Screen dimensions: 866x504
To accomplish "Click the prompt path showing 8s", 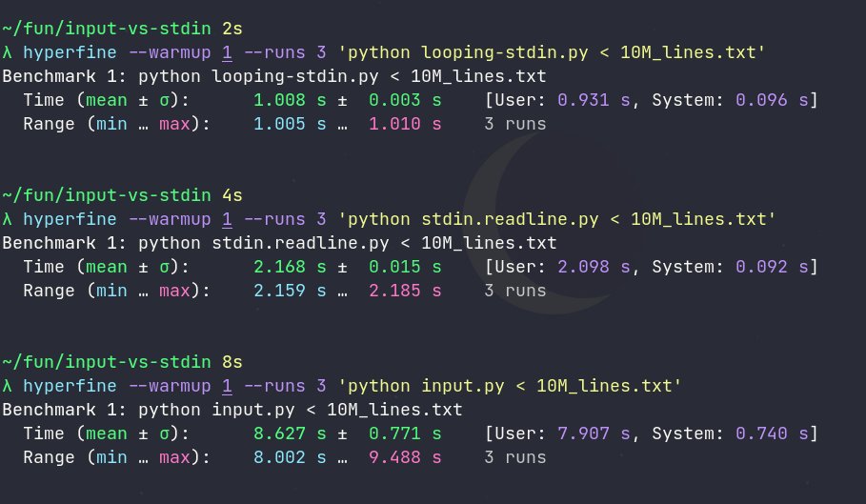I will 122,362.
